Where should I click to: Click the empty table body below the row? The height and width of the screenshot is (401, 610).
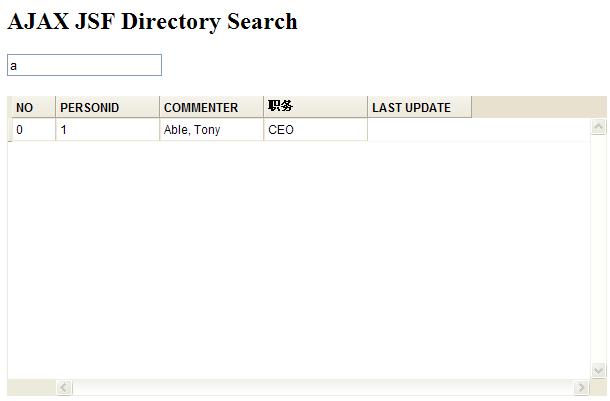300,260
